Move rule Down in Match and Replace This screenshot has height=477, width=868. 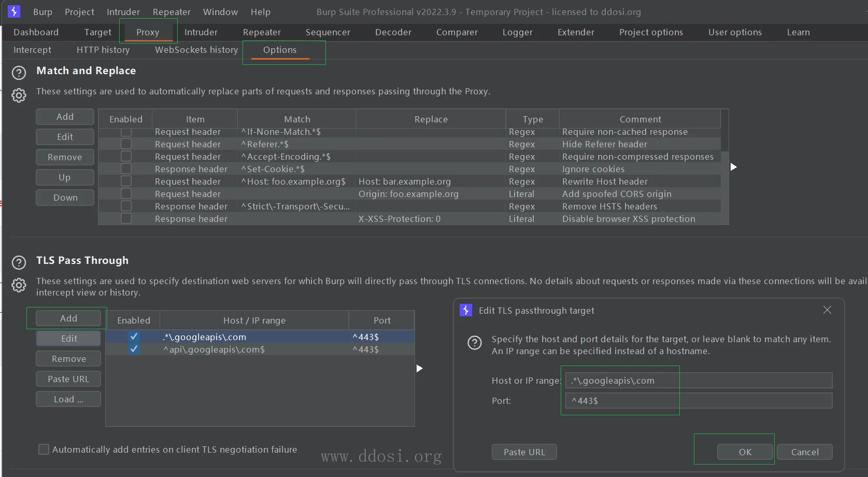tap(65, 198)
